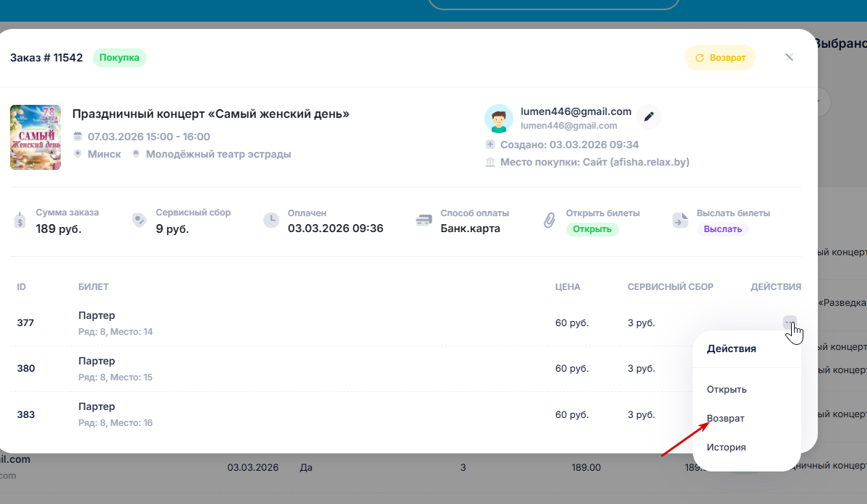Click the service fee 9 руб.
The image size is (867, 504).
[172, 228]
